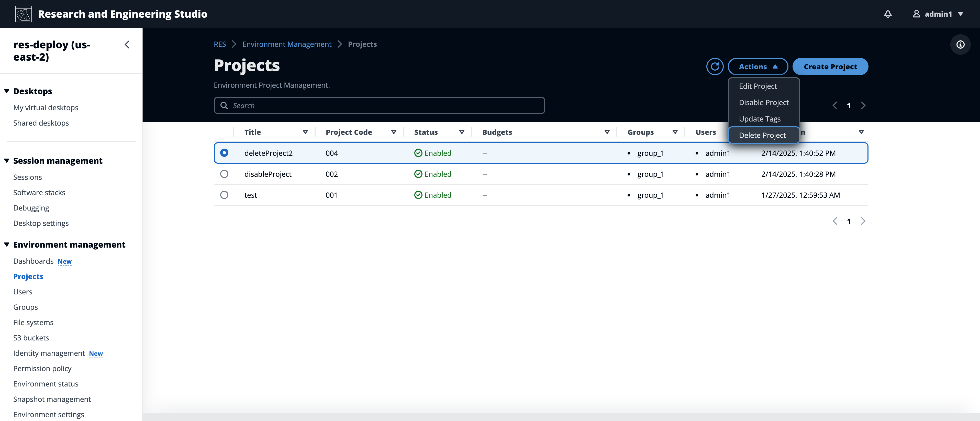This screenshot has height=421, width=980.
Task: Select the radio button for disableProject
Action: click(x=224, y=174)
